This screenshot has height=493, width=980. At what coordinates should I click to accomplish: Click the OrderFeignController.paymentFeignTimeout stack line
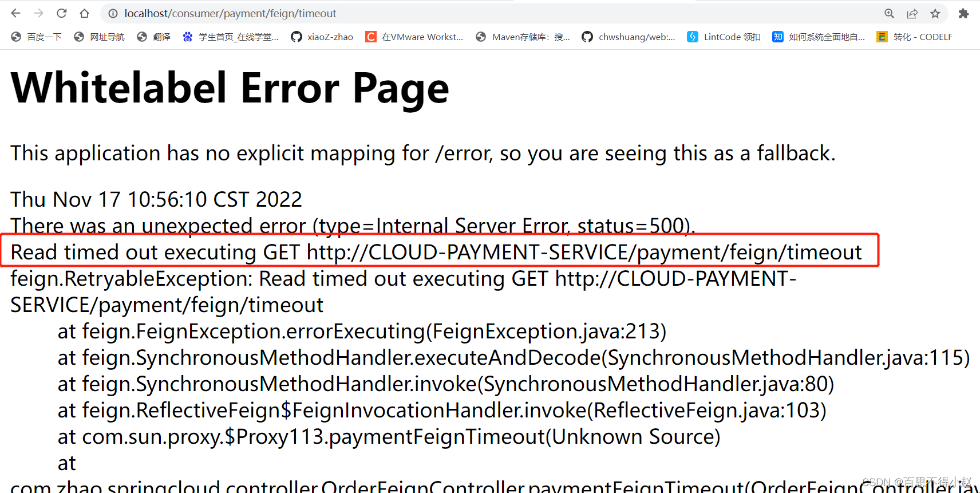(x=495, y=486)
